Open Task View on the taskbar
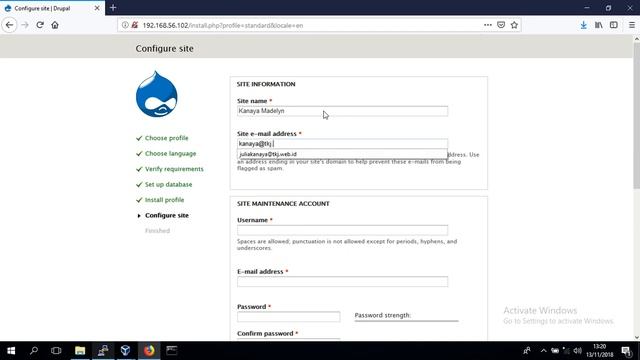Image resolution: width=640 pixels, height=360 pixels. click(x=56, y=351)
